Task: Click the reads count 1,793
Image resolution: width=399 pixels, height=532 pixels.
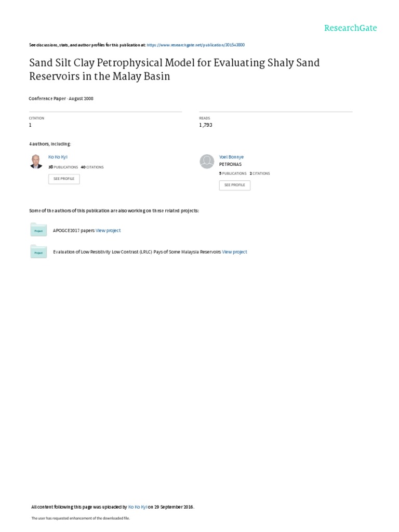Action: point(206,125)
